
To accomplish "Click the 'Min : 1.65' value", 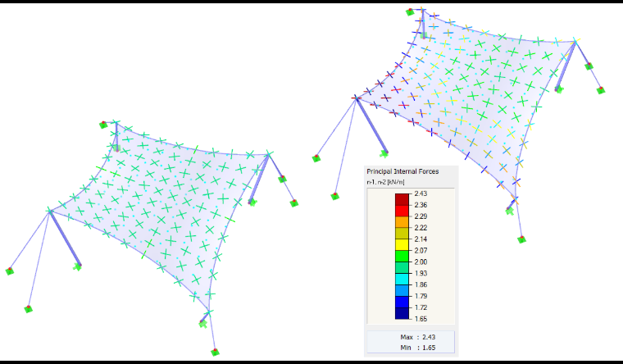I will click(x=417, y=348).
